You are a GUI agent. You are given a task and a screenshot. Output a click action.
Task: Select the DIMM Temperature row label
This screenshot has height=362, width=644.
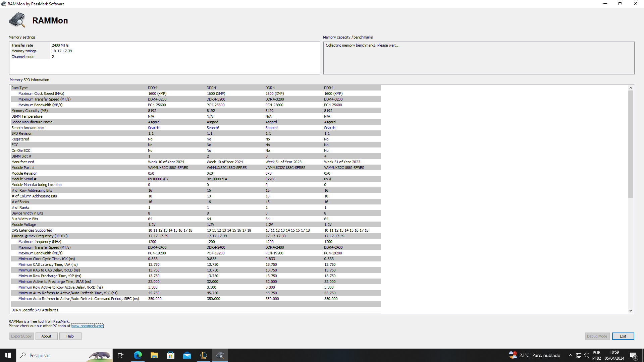[x=27, y=116]
